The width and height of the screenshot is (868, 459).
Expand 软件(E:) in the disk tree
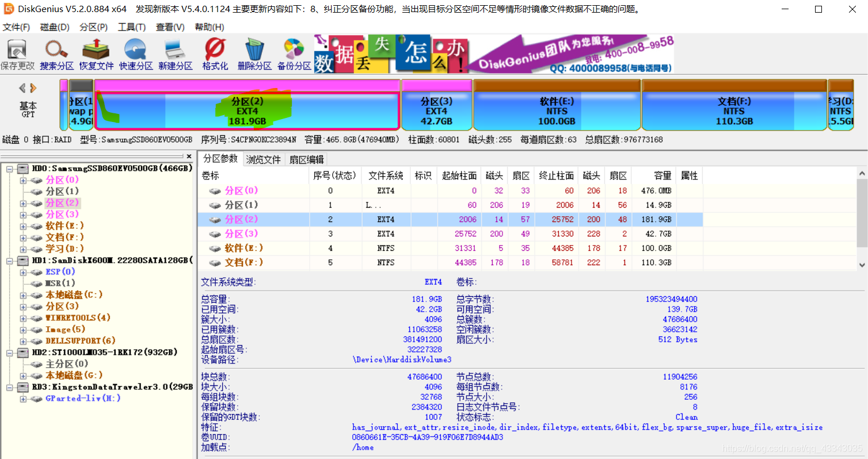point(23,226)
